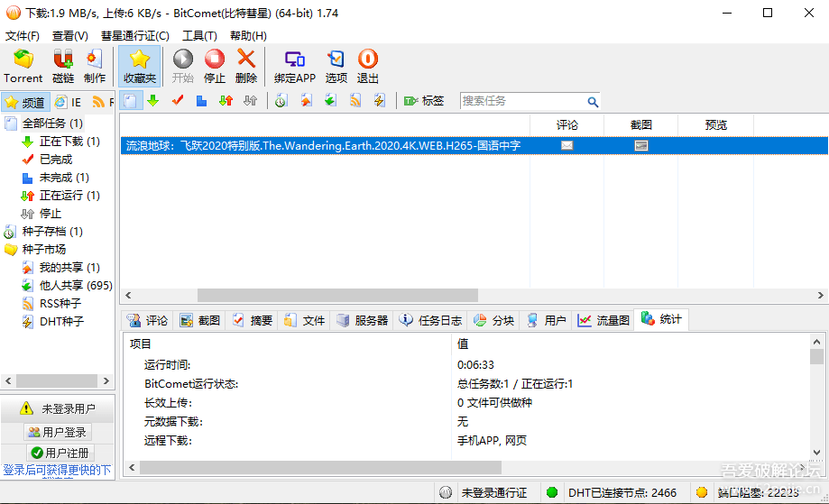
Task: Select 正在下载 (1) in the sidebar
Action: tap(69, 142)
